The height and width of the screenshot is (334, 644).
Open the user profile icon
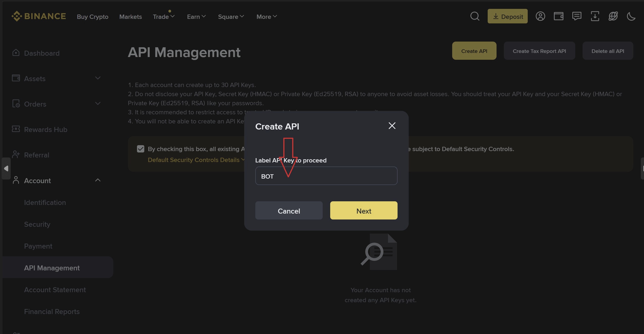click(540, 17)
